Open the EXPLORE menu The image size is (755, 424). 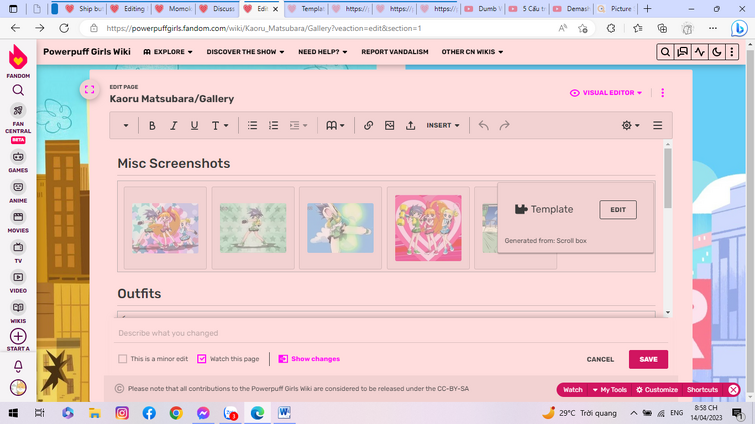[x=168, y=52]
